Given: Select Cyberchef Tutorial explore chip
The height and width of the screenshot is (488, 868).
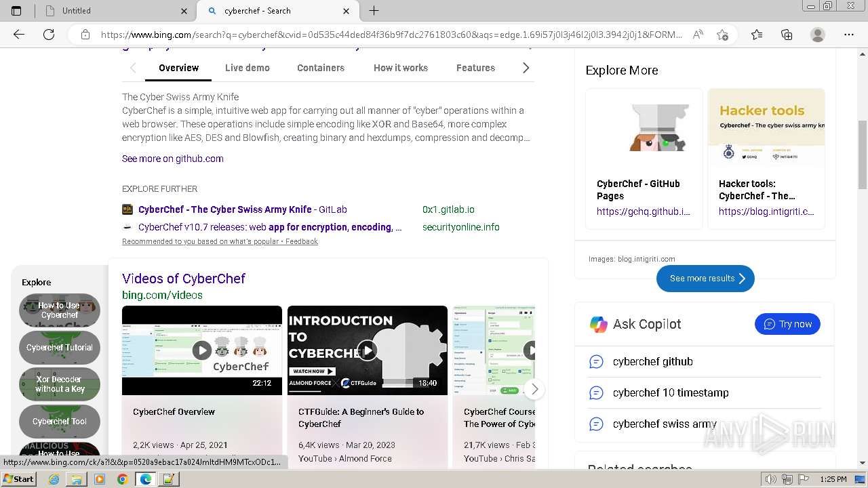Looking at the screenshot, I should coord(60,348).
